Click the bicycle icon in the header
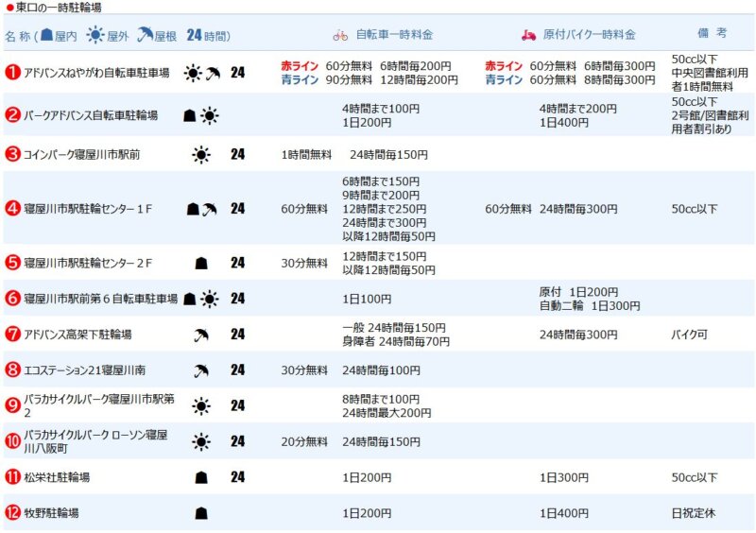 [340, 36]
